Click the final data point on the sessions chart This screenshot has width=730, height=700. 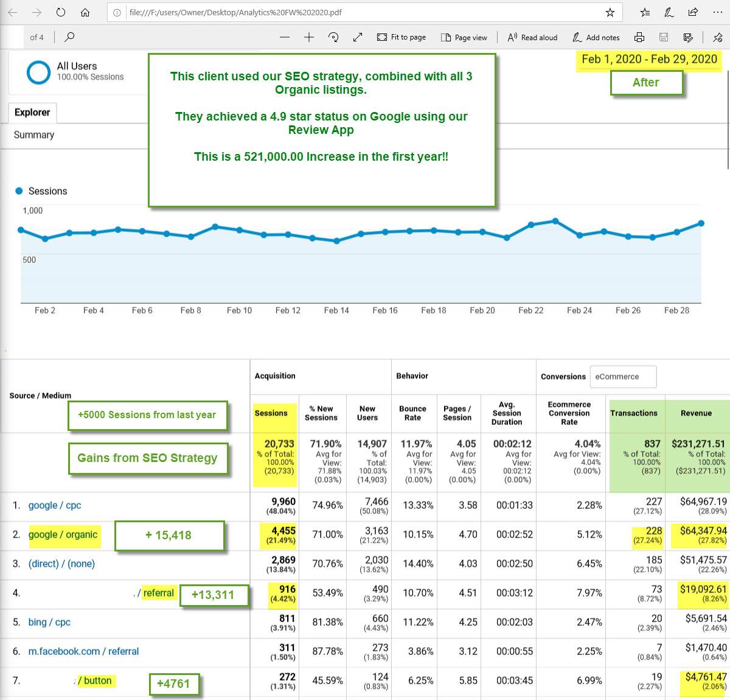pyautogui.click(x=701, y=223)
